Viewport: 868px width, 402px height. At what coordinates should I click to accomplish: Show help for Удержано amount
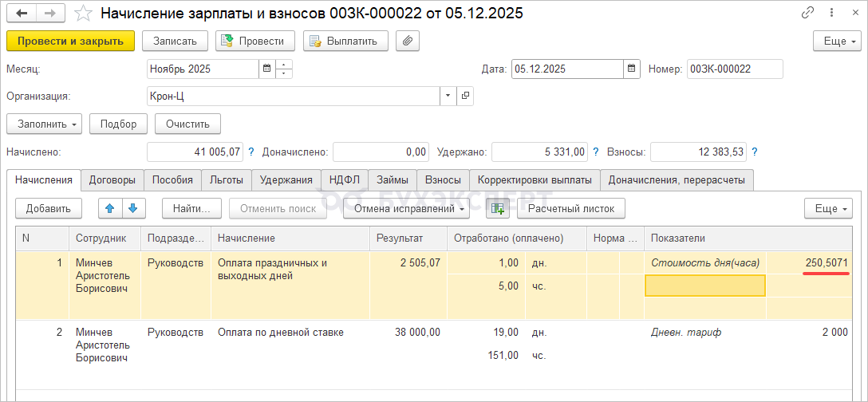[x=596, y=152]
